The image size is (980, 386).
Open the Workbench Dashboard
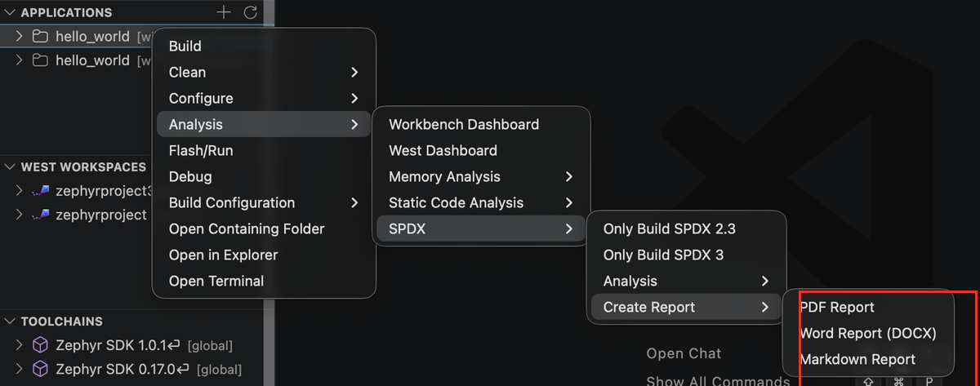481,125
